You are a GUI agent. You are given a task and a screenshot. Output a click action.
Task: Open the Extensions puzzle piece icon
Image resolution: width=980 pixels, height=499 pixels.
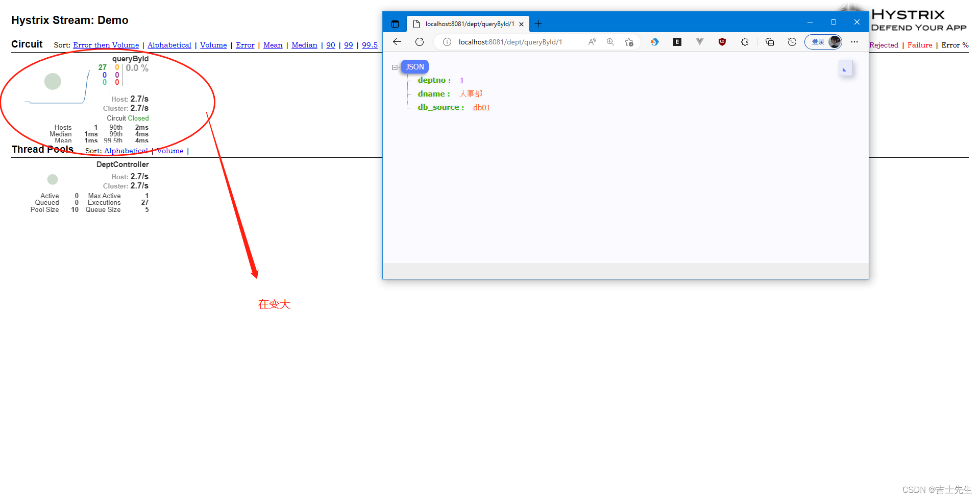pyautogui.click(x=745, y=42)
